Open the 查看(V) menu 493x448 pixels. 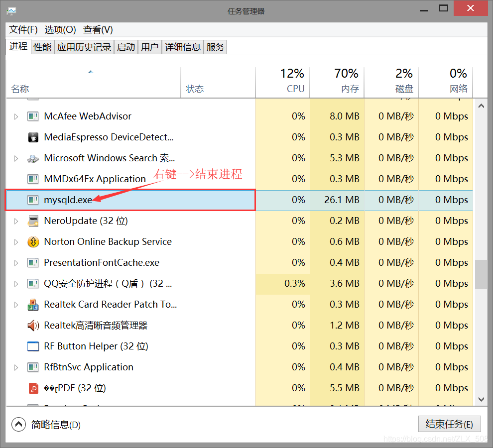pos(98,29)
